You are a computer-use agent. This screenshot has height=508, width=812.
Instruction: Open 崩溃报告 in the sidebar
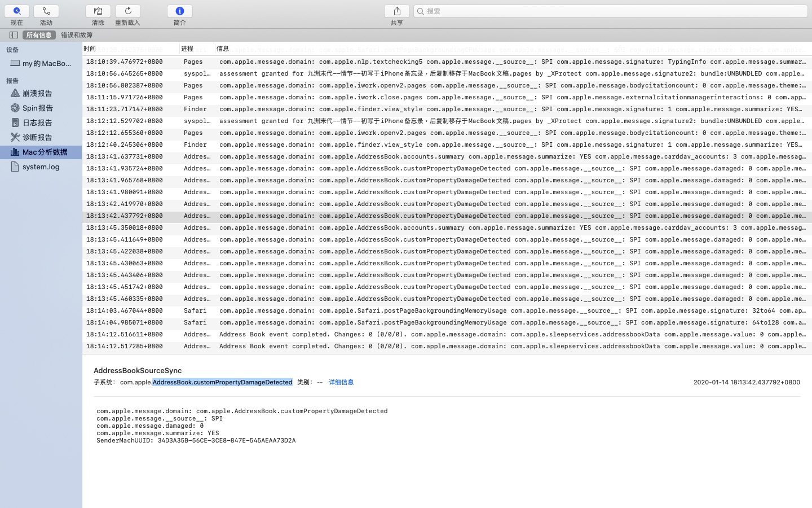[x=41, y=93]
